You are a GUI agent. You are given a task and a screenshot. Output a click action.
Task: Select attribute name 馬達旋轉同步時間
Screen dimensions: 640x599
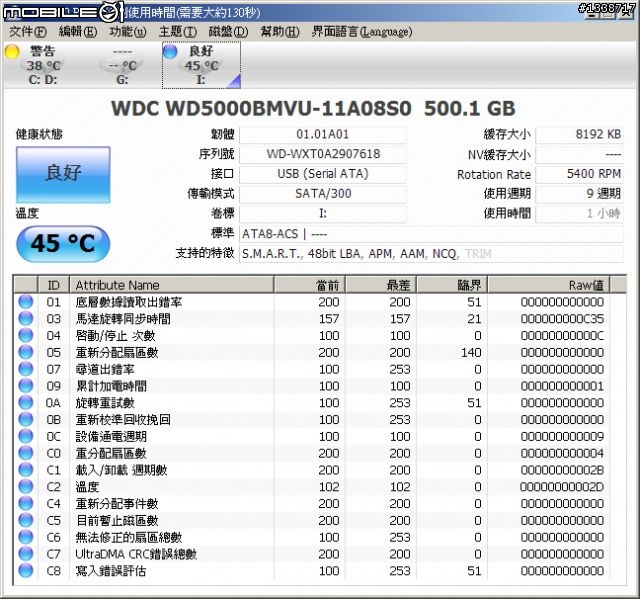123,319
